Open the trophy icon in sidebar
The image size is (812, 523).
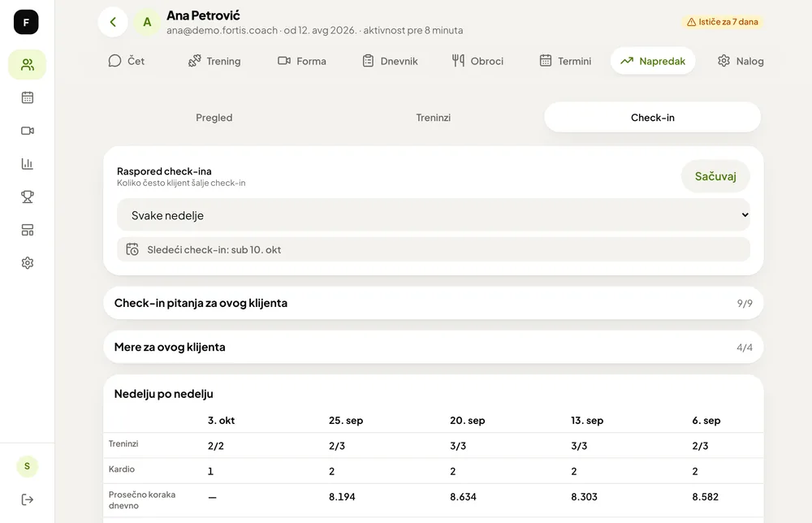(27, 197)
